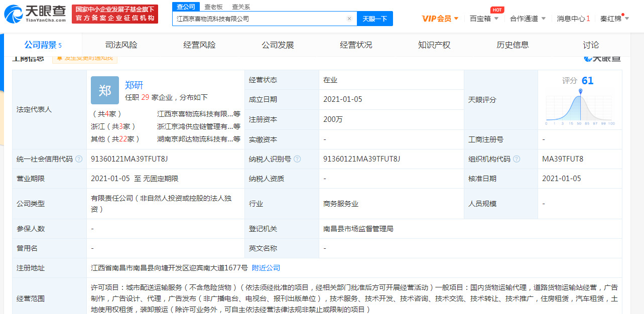Expand the 百宝箱 menu
Image resolution: width=644 pixels, height=314 pixels.
coord(484,19)
